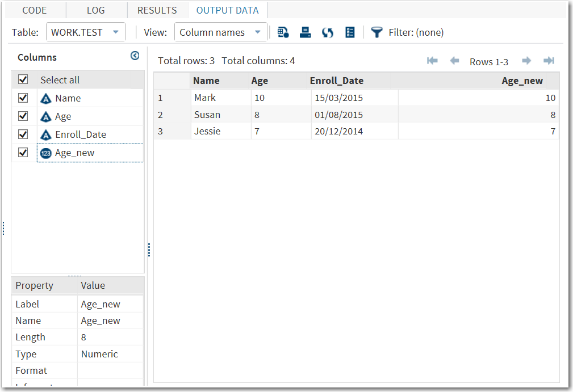The image size is (573, 392).
Task: Refresh the output data table
Action: [x=328, y=32]
